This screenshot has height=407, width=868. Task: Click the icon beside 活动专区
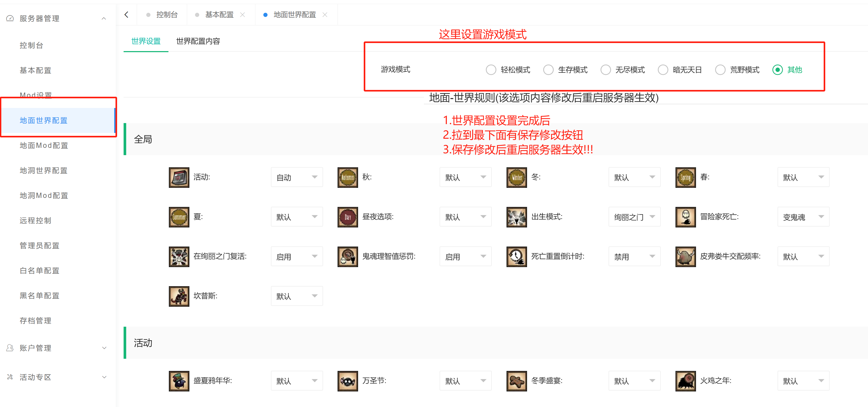point(10,377)
